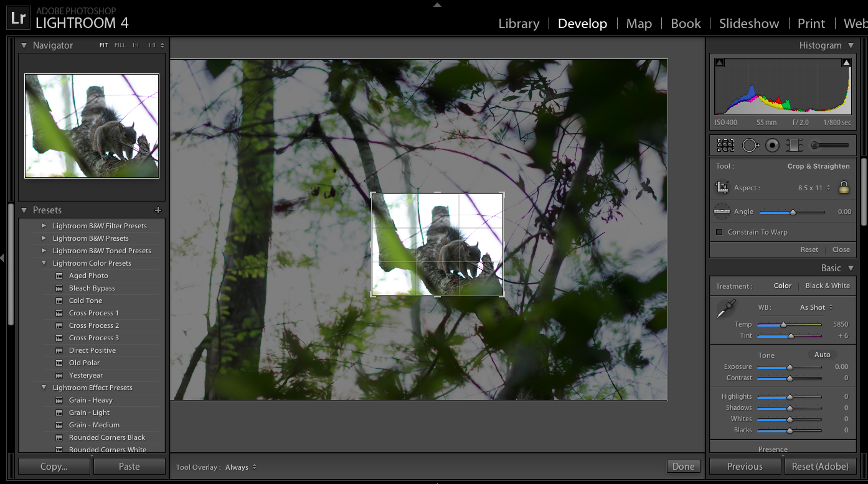This screenshot has height=484, width=868.
Task: Open the Slideshow module
Action: [x=748, y=24]
